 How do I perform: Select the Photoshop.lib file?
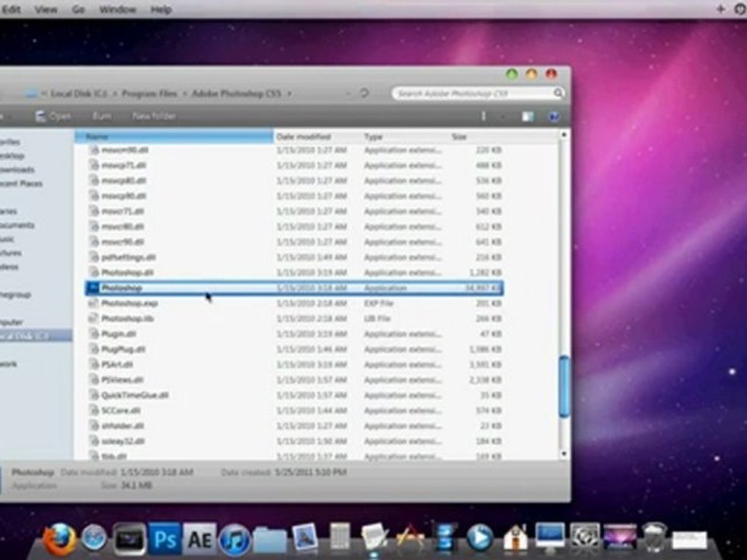pyautogui.click(x=294, y=318)
